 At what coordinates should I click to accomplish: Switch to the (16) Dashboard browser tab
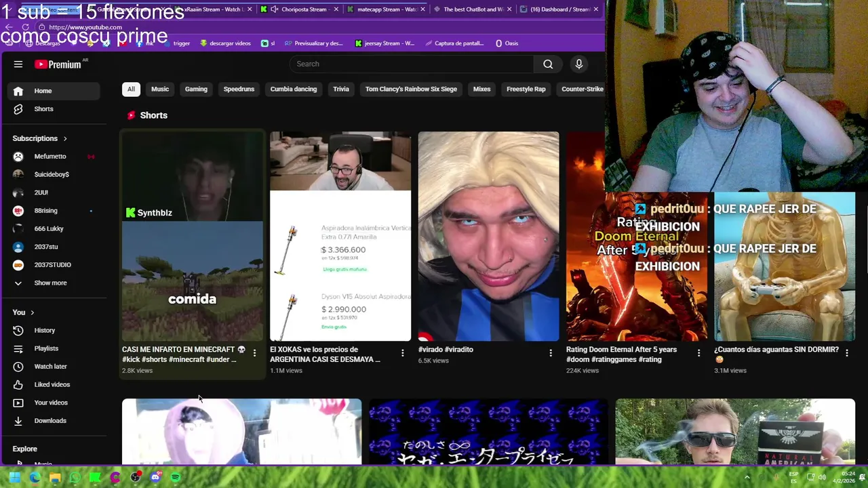(559, 9)
